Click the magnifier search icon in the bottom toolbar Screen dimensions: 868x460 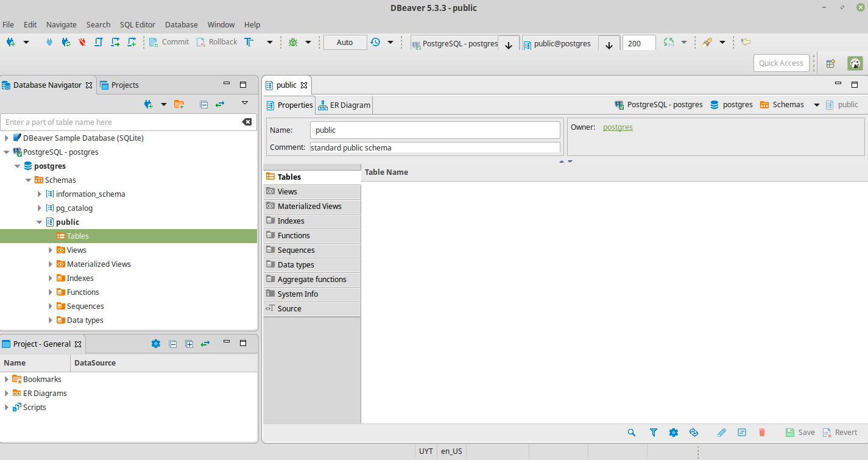(x=632, y=433)
